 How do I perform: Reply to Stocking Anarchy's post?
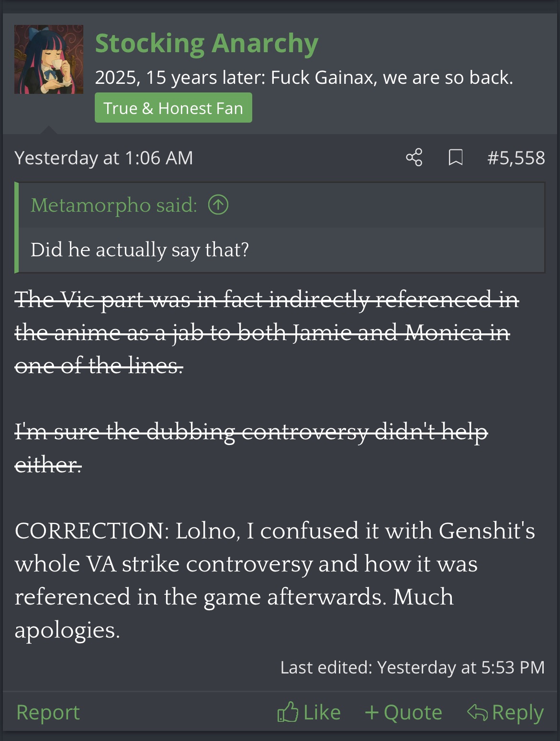(505, 712)
